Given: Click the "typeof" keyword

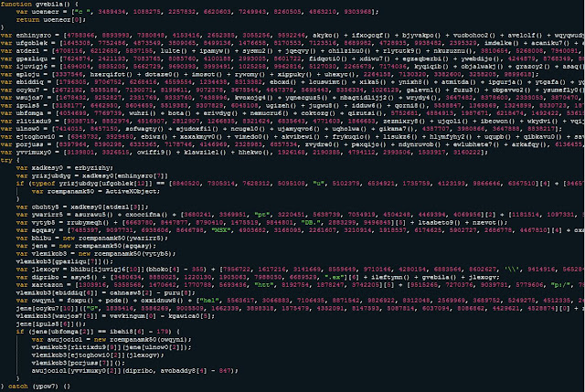Looking at the screenshot, I should 43,184.
